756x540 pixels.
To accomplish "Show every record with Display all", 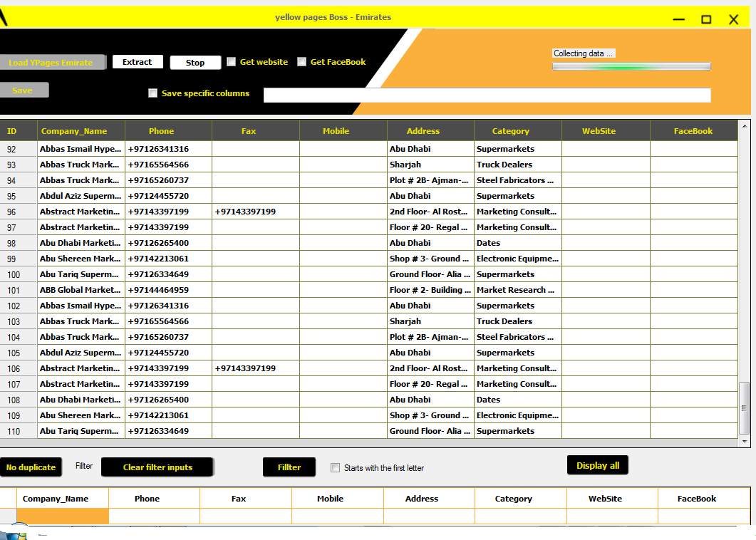I will [x=598, y=465].
